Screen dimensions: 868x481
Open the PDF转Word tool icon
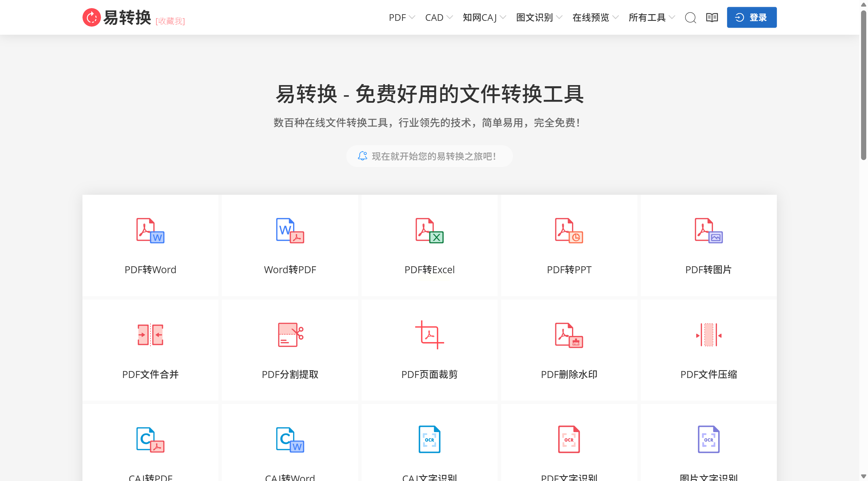[150, 231]
